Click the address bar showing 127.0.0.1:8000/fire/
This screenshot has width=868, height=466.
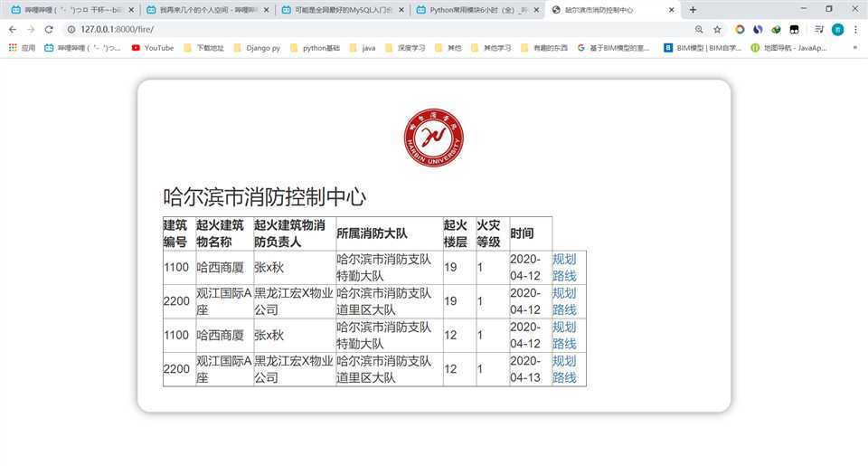point(362,29)
